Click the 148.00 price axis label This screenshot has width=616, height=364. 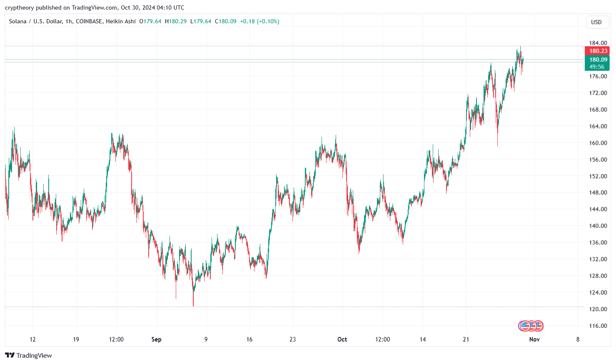598,192
